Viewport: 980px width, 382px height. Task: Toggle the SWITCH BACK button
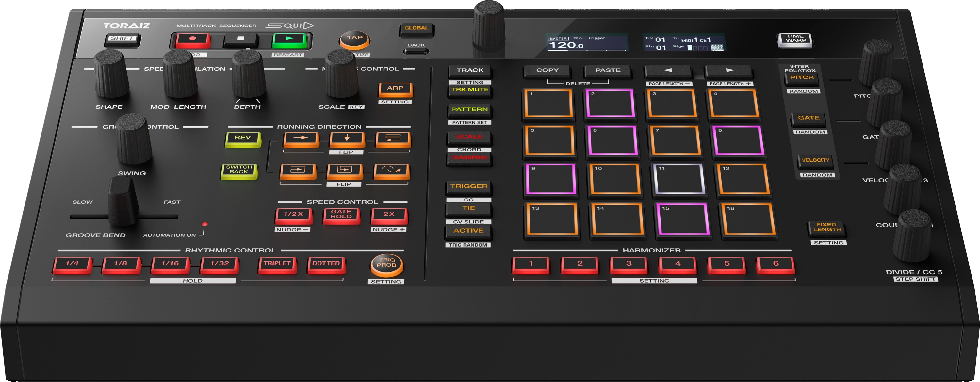pyautogui.click(x=239, y=170)
